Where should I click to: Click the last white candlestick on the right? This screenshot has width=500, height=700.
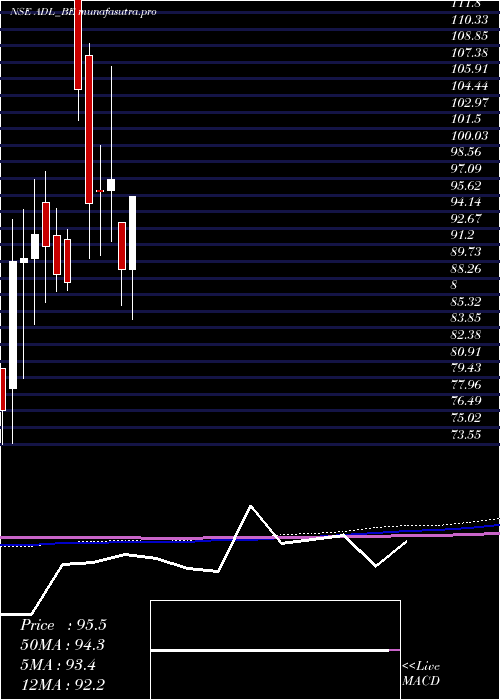point(132,233)
